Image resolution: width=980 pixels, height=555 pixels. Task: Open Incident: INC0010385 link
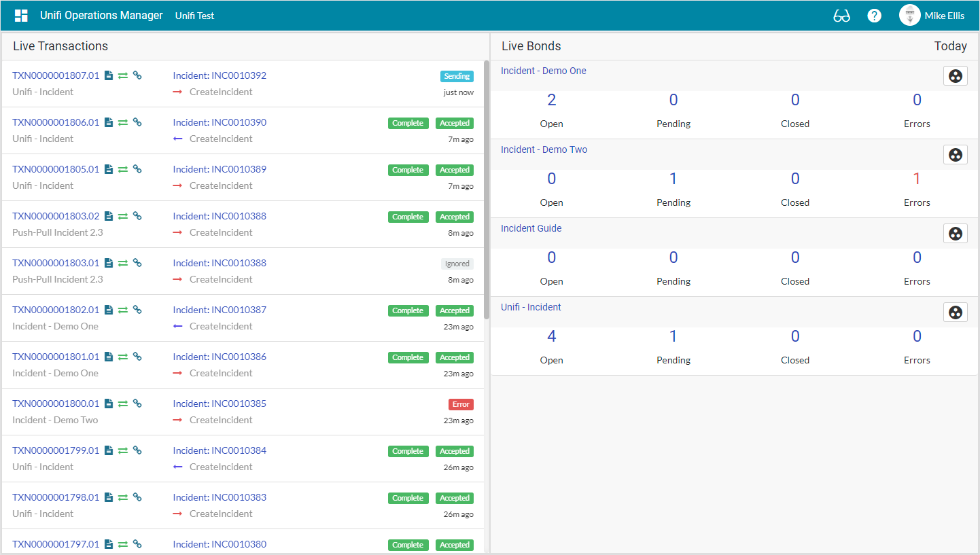(x=220, y=404)
